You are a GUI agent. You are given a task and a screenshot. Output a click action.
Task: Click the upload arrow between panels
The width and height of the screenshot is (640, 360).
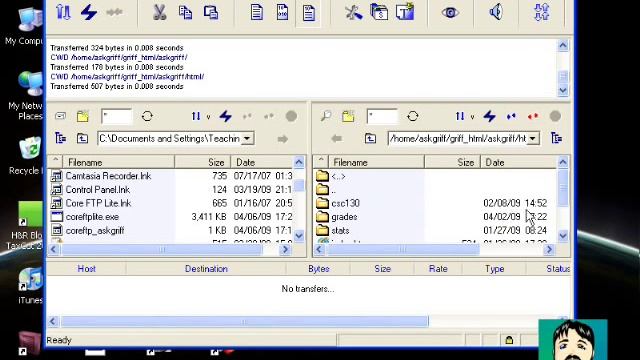pyautogui.click(x=282, y=139)
